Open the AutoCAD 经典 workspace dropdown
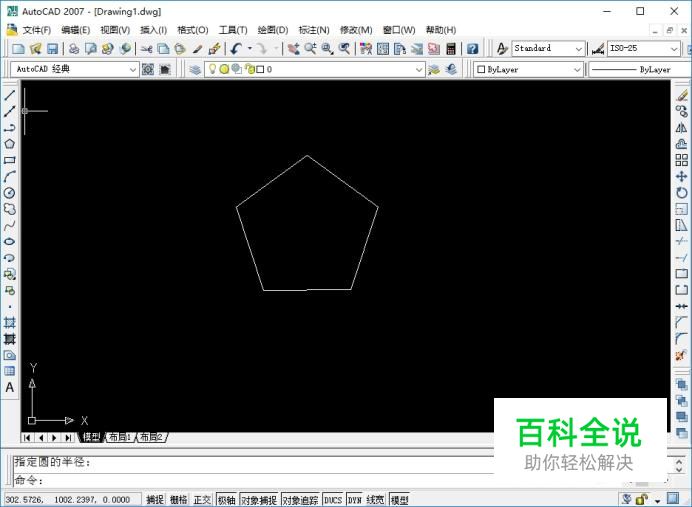 [132, 69]
